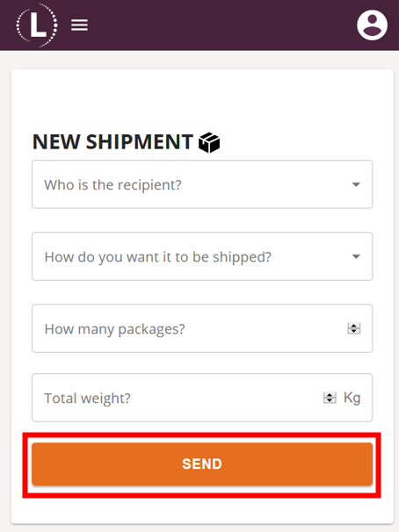Submit the shipment with SEND button

[x=202, y=464]
